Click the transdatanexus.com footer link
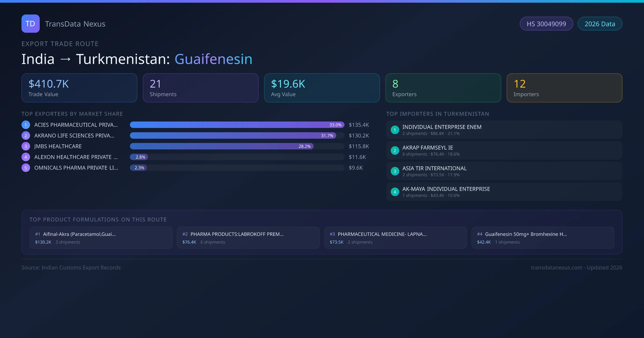The width and height of the screenshot is (644, 338). point(556,267)
